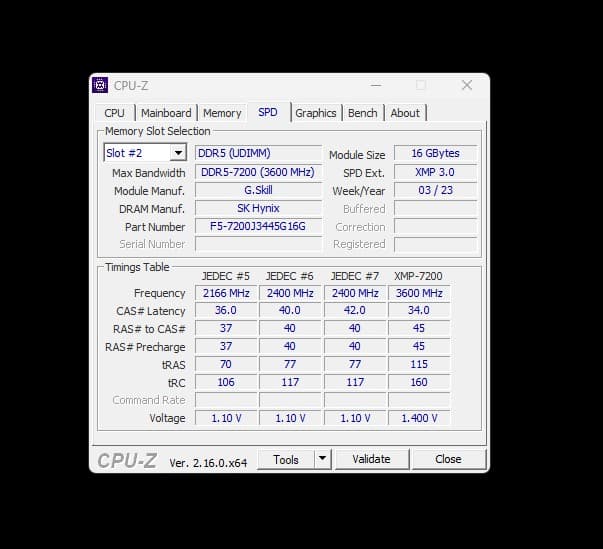Click the JEDEC #5 column header
Viewport: 603px width, 549px height.
226,276
